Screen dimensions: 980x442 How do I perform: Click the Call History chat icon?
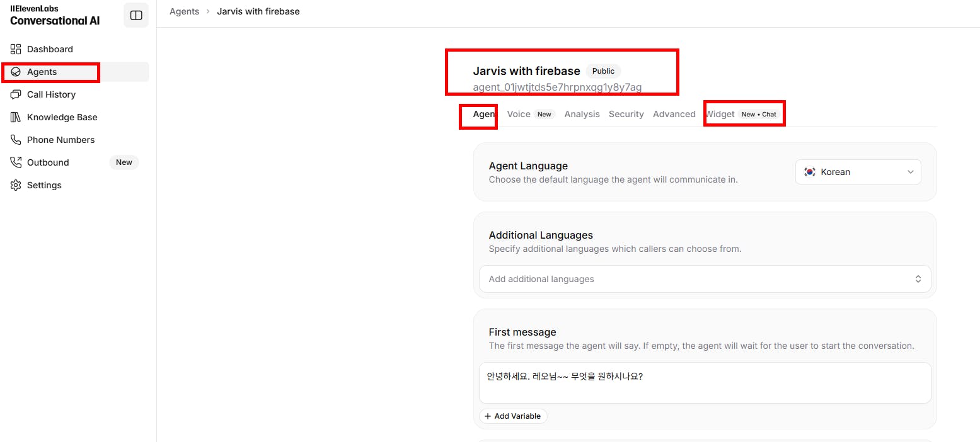tap(16, 94)
